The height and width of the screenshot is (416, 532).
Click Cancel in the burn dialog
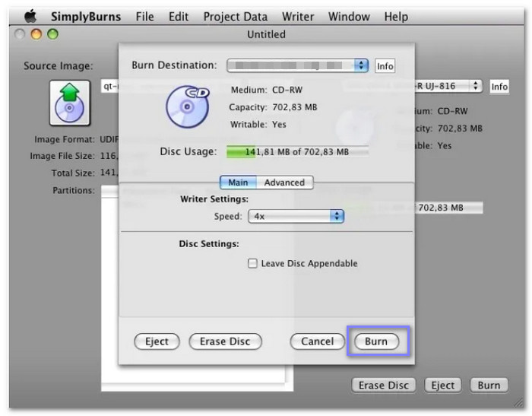point(317,341)
